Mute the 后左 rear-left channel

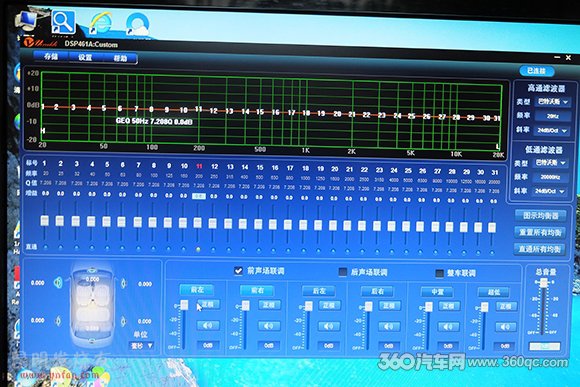329,326
